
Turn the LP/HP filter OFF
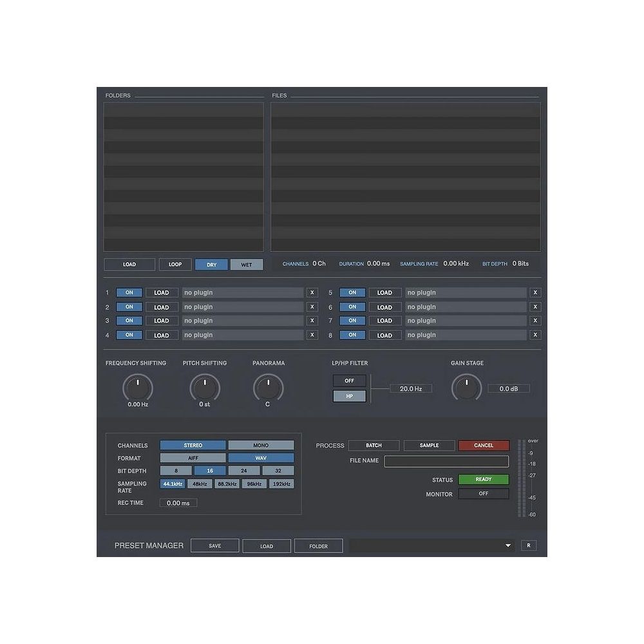(x=349, y=381)
